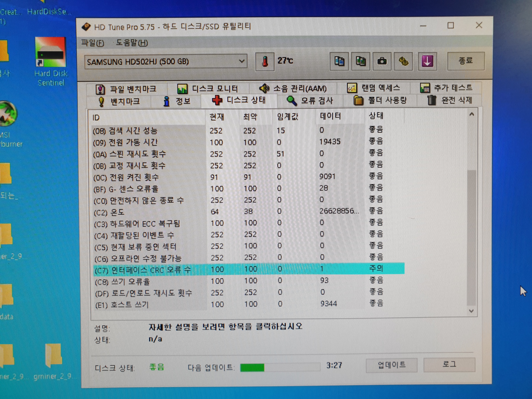This screenshot has height=399, width=532.
Task: Switch to 추가 테스트 tab
Action: (x=446, y=88)
